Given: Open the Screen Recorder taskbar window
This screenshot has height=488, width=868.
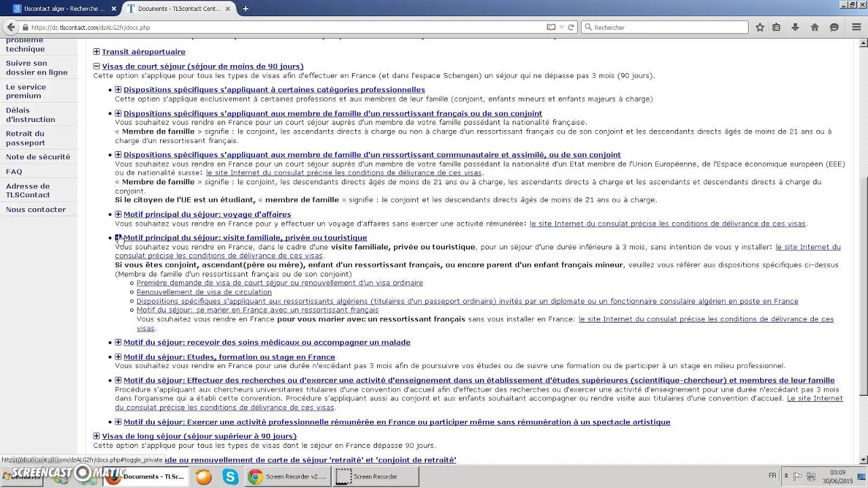Looking at the screenshot, I should [x=376, y=476].
